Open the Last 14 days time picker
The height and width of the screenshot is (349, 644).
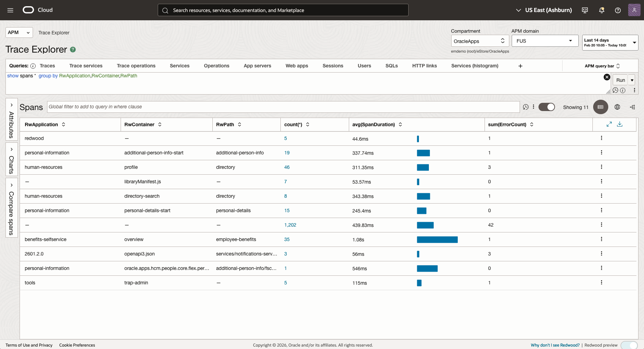[x=610, y=42]
